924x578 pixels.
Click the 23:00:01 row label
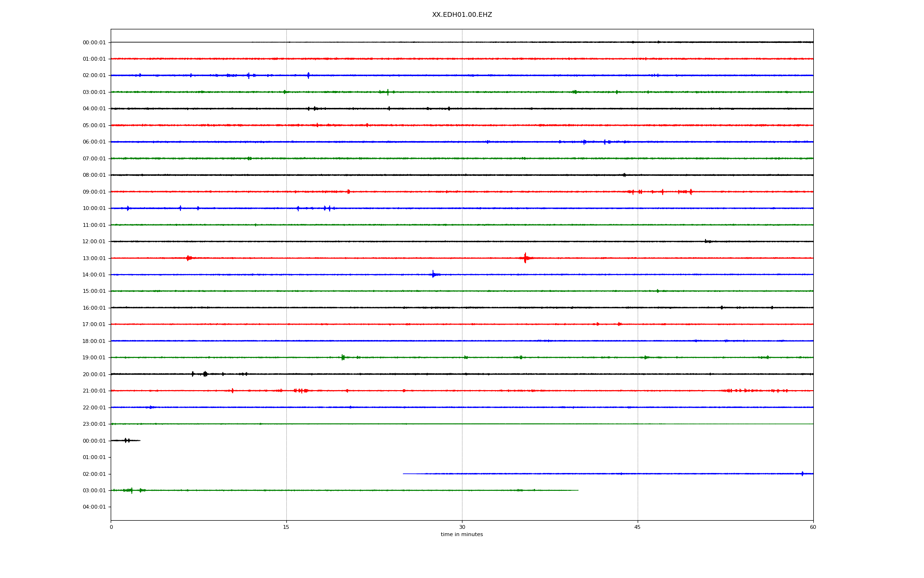(x=94, y=424)
